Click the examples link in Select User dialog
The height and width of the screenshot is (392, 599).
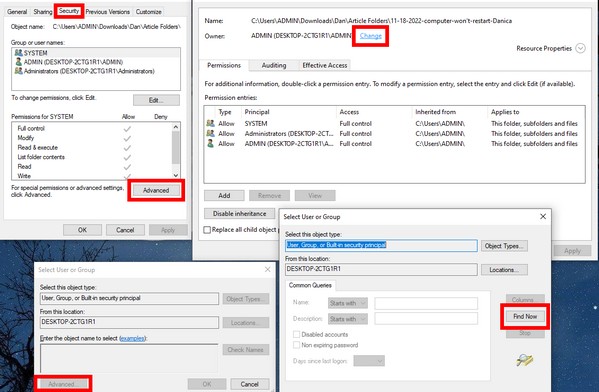click(x=132, y=338)
